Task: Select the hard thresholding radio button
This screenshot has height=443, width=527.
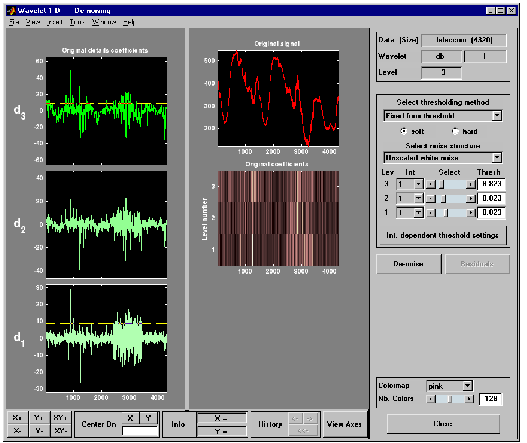Action: (x=455, y=131)
